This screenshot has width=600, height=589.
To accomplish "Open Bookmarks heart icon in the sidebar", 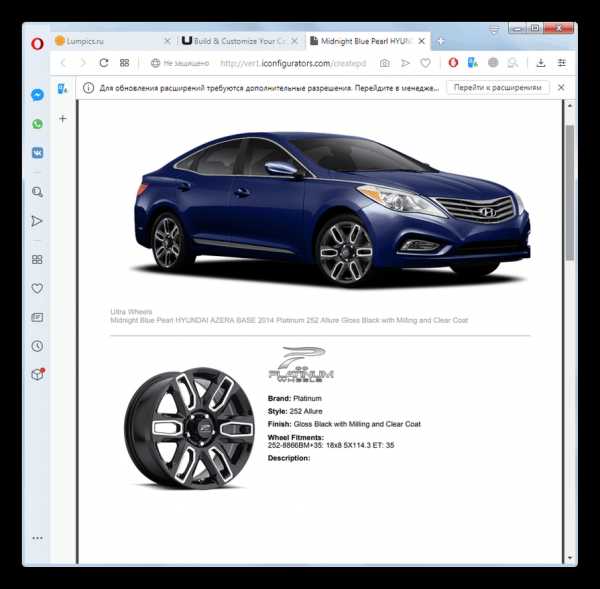I will tap(37, 288).
